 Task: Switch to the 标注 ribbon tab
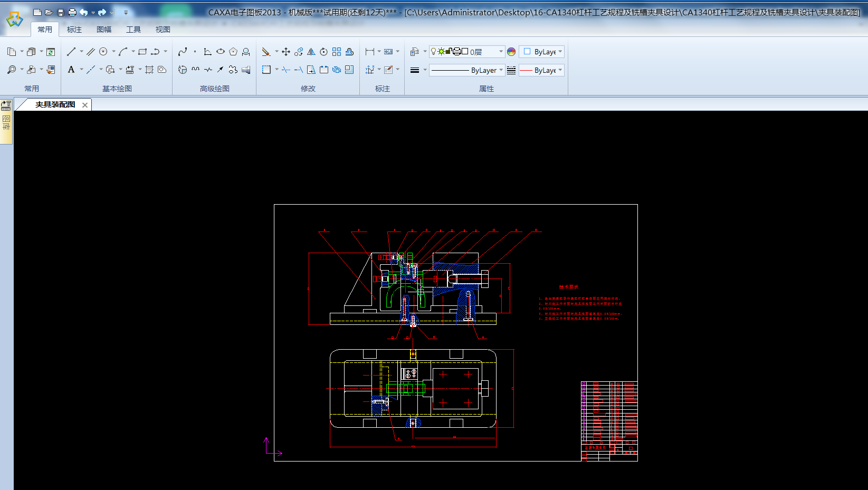point(74,30)
